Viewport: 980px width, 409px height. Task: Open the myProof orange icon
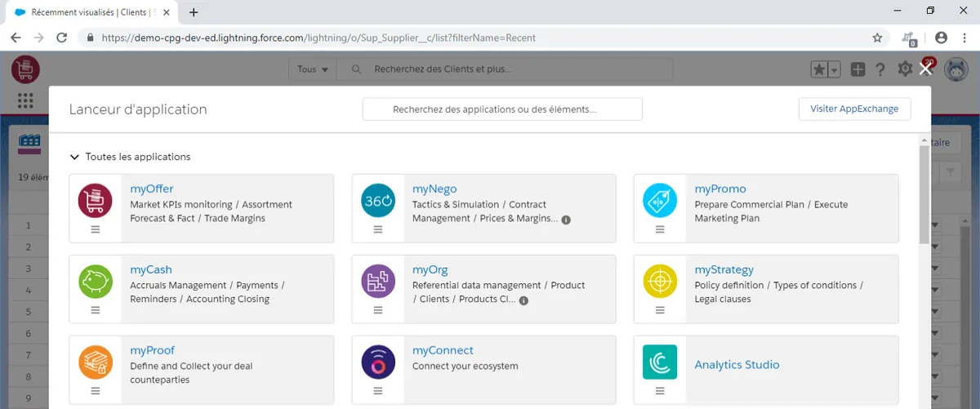click(95, 362)
